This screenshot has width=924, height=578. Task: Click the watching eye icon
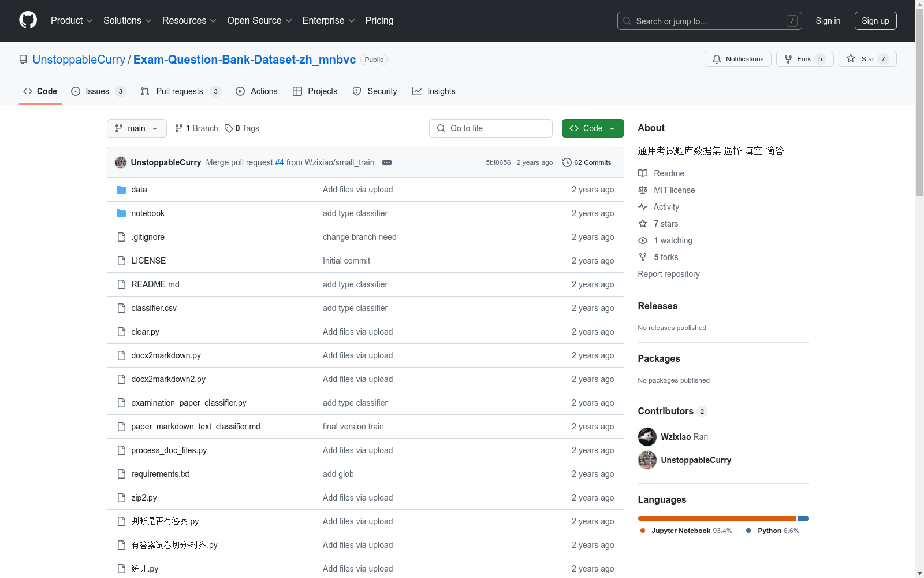643,240
